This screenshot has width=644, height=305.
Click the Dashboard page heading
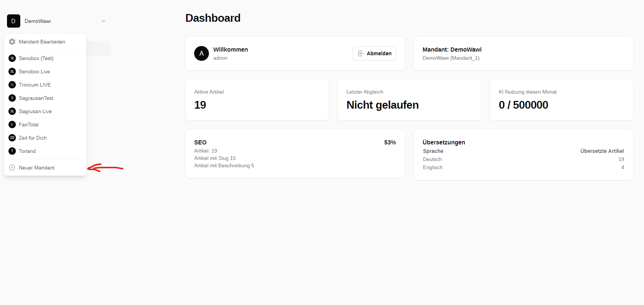213,18
